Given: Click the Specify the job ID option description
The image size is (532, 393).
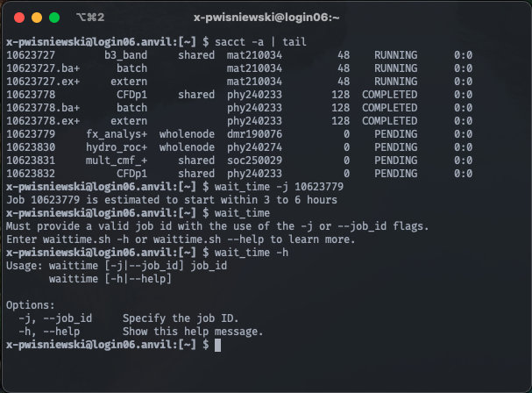Looking at the screenshot, I should point(181,318).
